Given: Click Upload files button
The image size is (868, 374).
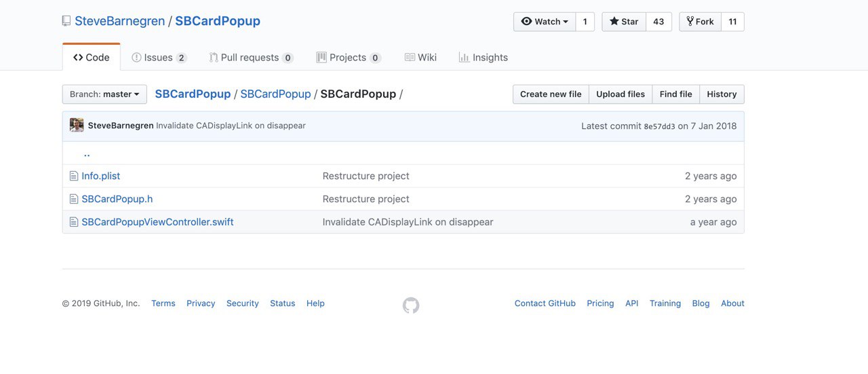Looking at the screenshot, I should [x=620, y=94].
